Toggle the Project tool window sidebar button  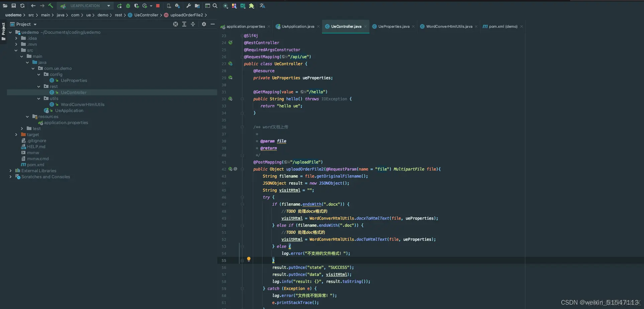3,31
